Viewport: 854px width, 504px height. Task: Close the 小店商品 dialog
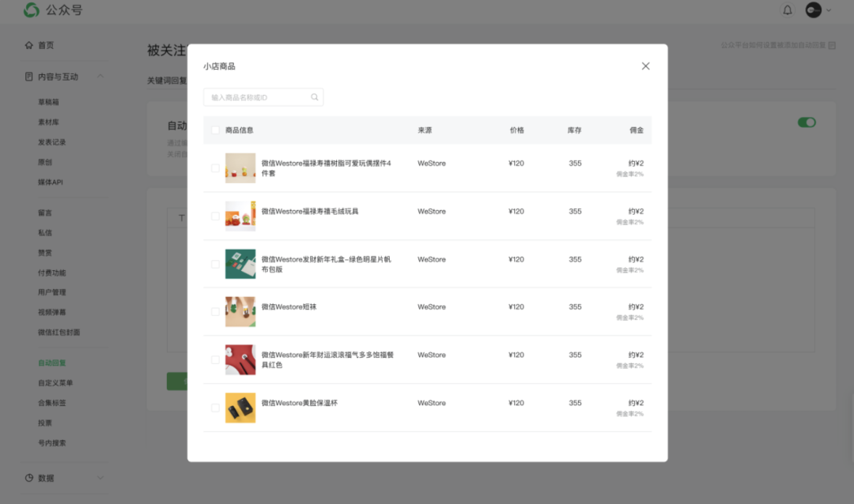645,66
